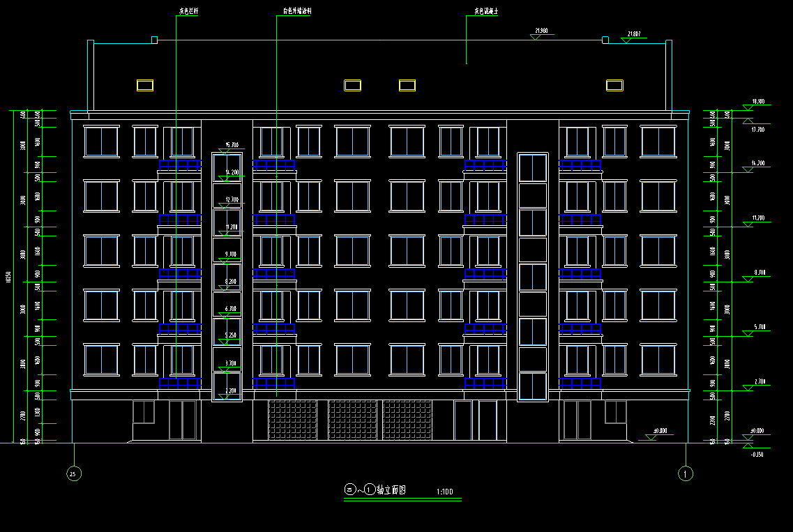The height and width of the screenshot is (532, 793).
Task: Click the axis bubble numbered 1 at bottom right
Action: [686, 473]
